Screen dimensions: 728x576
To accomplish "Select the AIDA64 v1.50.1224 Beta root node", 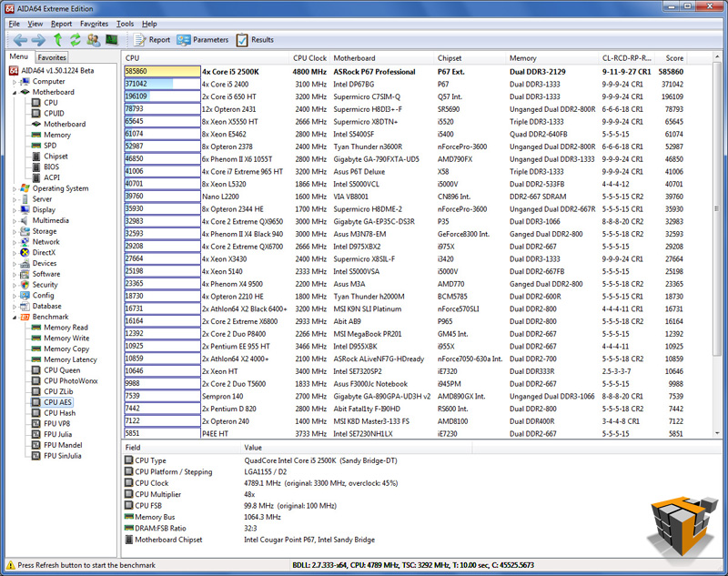I will 57,71.
